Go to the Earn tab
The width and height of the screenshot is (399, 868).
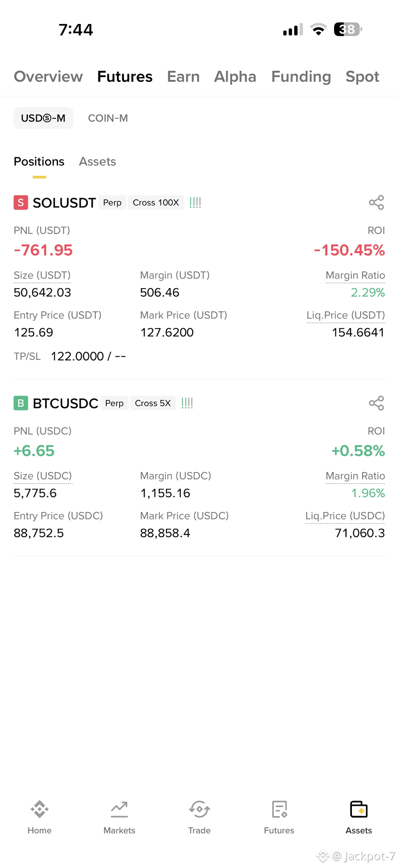(x=183, y=77)
